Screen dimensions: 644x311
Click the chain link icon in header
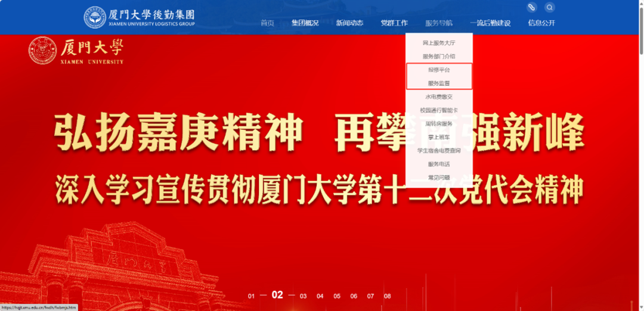[x=532, y=8]
